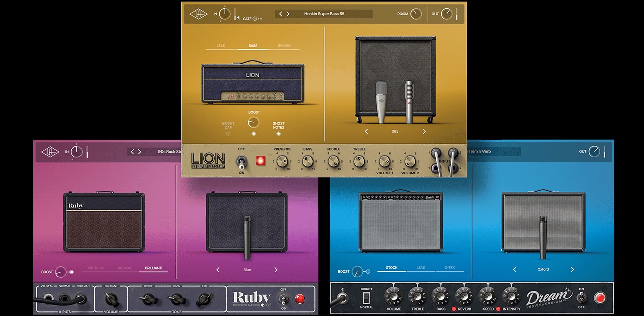Flip the Dream ON/OFF power switch
Viewport: 644px width, 316px height.
click(581, 298)
